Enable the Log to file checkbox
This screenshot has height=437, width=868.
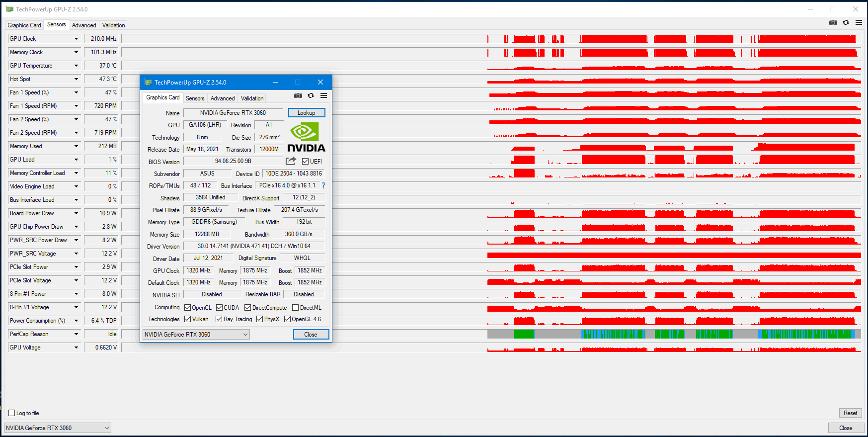tap(12, 413)
